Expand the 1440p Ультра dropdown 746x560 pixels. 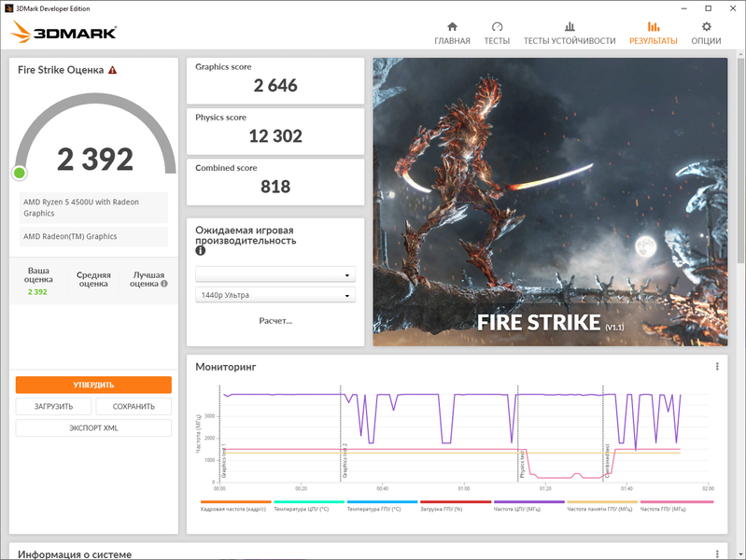(275, 295)
